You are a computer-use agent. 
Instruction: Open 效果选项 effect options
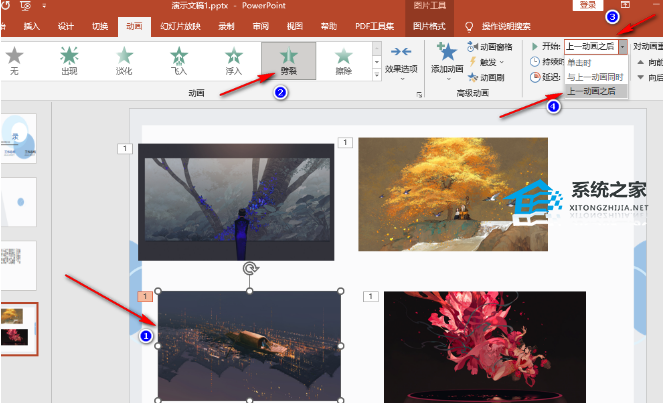pyautogui.click(x=401, y=63)
